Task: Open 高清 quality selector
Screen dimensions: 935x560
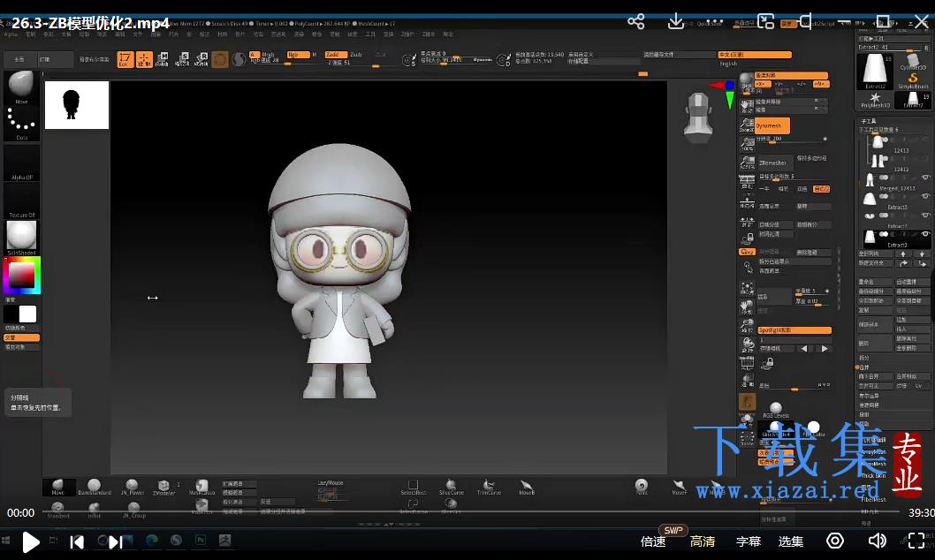Action: tap(703, 541)
